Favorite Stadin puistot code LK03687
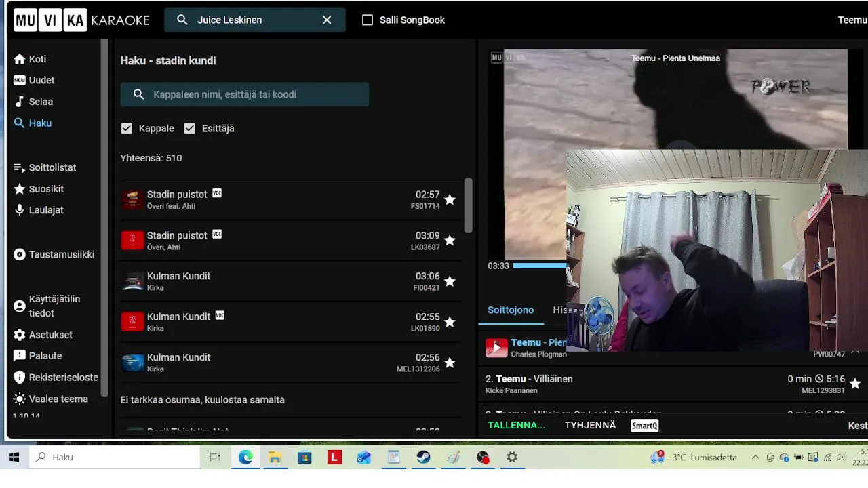This screenshot has width=868, height=488. tap(450, 240)
